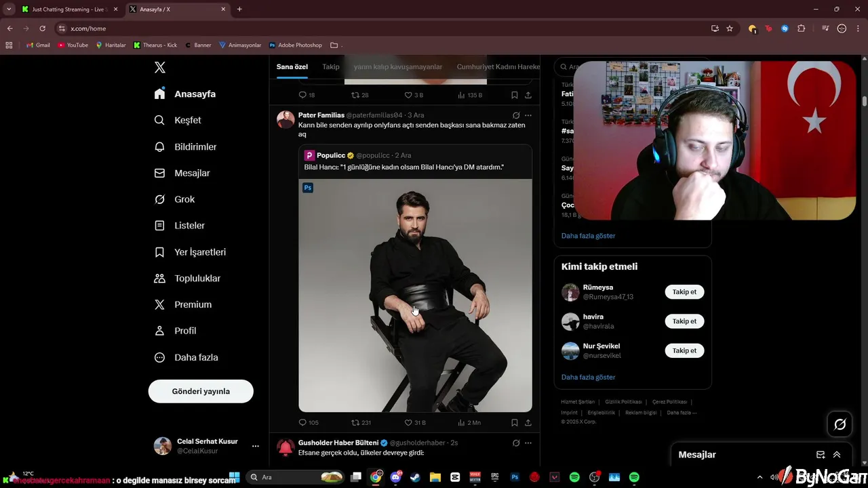Click Gönderi yayınla button

(x=201, y=391)
